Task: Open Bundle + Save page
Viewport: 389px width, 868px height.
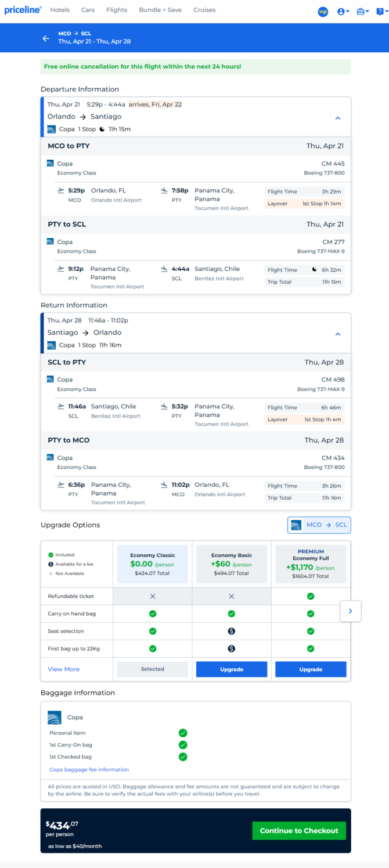Action: 160,10
